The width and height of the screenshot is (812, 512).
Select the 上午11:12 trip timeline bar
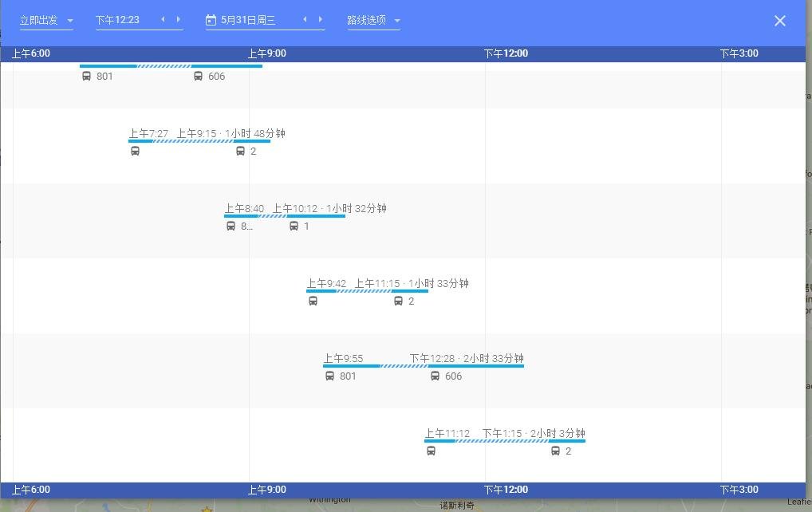click(504, 441)
